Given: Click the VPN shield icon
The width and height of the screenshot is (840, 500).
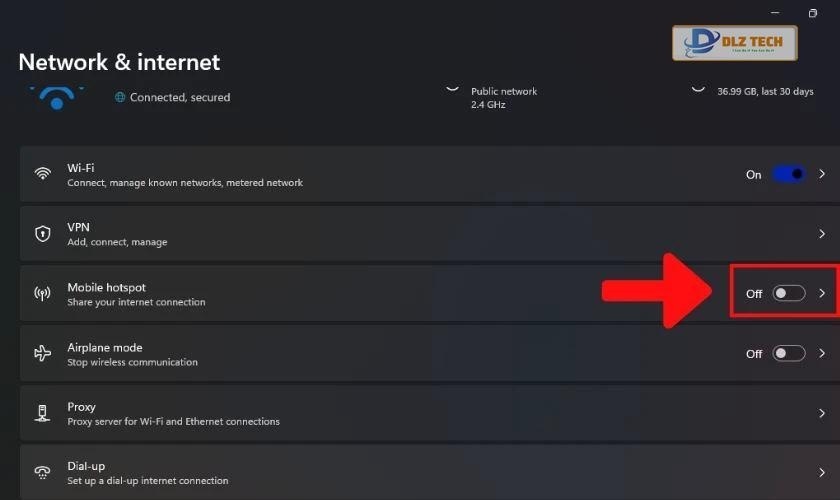Looking at the screenshot, I should pos(43,234).
